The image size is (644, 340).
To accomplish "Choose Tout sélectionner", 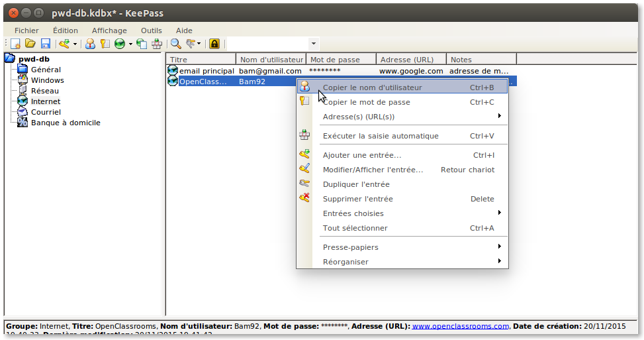I will [x=402, y=228].
